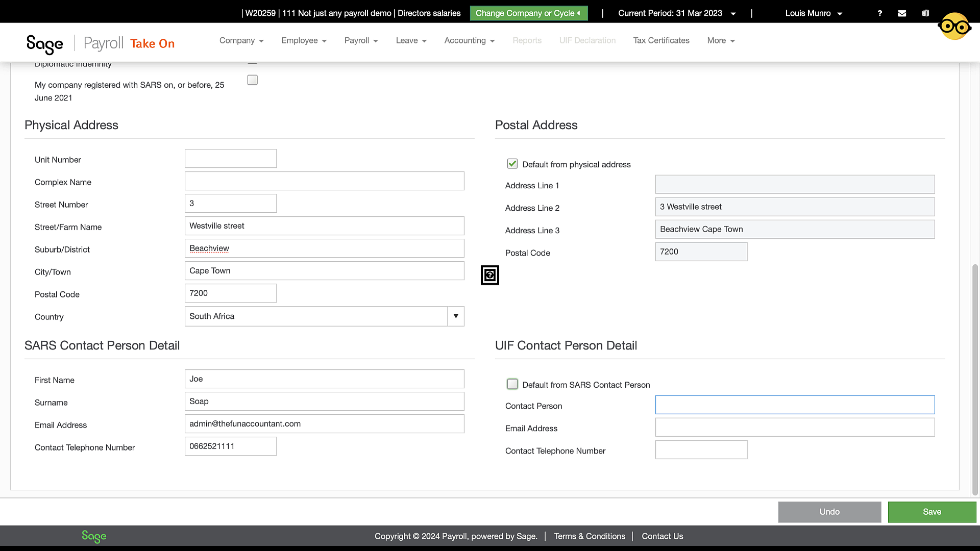Open the Louis Munro user menu
This screenshot has width=980, height=551.
[814, 13]
